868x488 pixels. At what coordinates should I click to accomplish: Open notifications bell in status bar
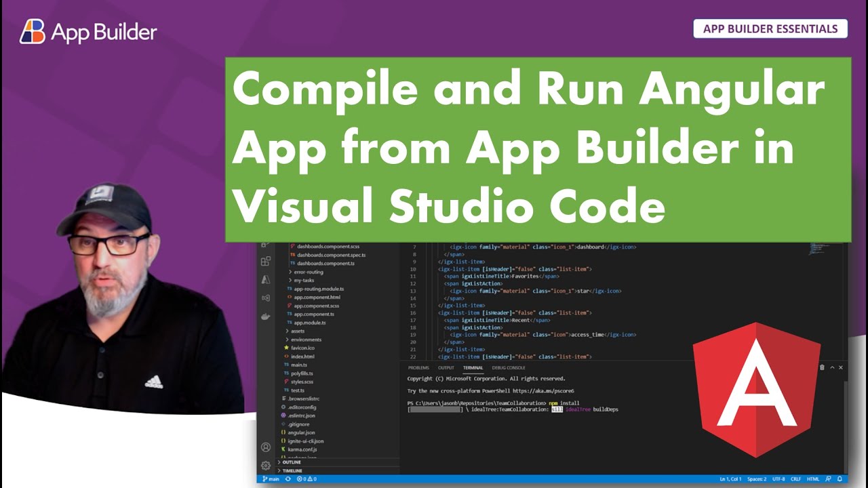(x=840, y=479)
